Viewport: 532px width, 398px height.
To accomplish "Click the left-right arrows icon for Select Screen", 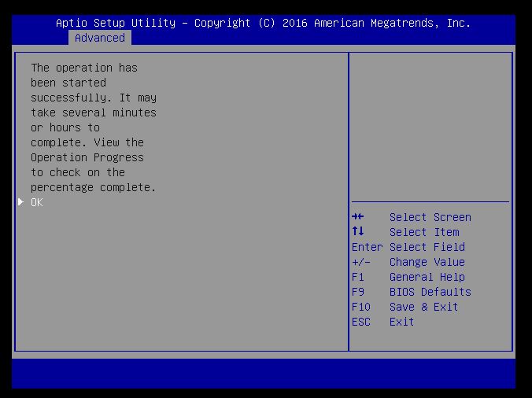I will tap(358, 216).
